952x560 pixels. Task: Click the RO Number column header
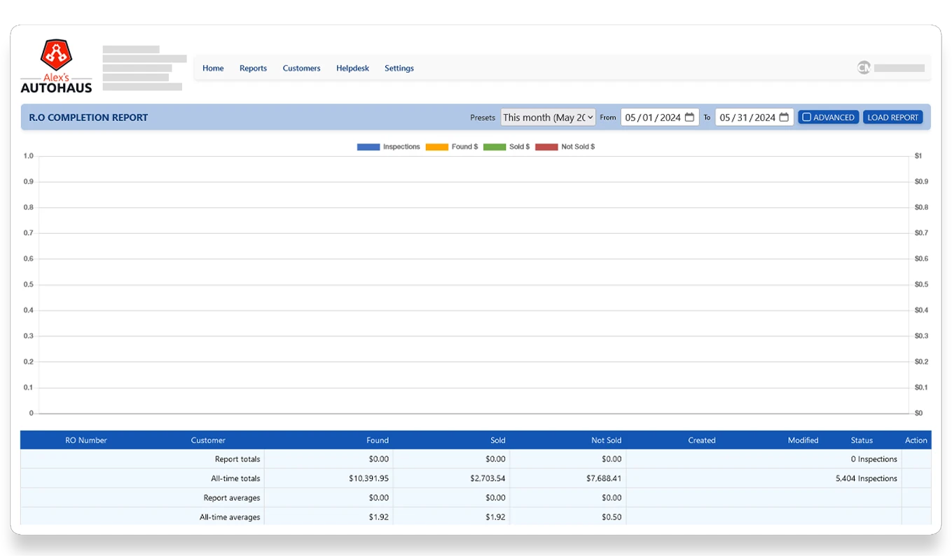pos(86,440)
